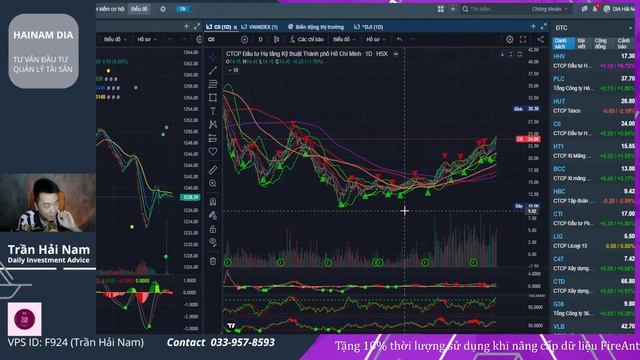Screen dimensions: 640x360
Task: Click the share chart icon
Action: tap(540, 40)
